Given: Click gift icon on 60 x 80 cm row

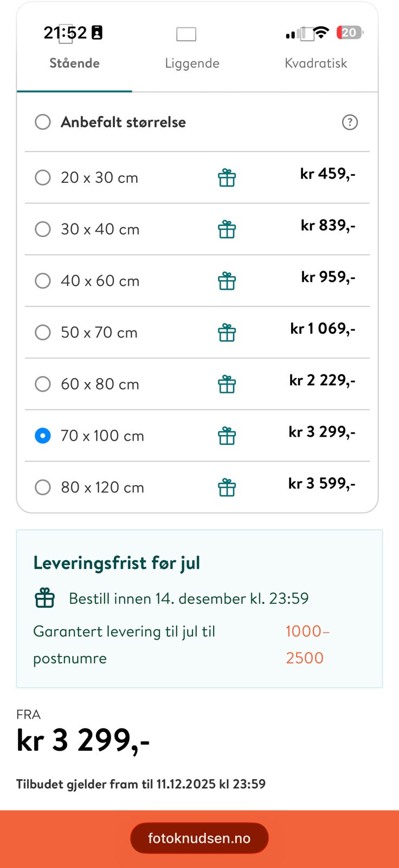Looking at the screenshot, I should point(227,384).
